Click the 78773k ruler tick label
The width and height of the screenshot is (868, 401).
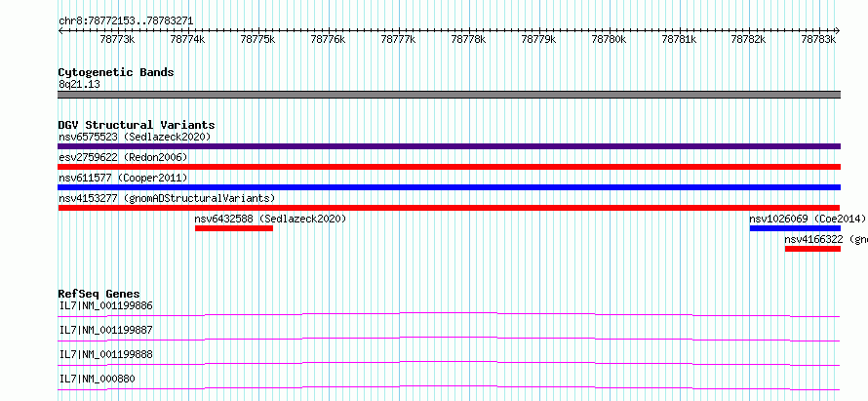117,39
